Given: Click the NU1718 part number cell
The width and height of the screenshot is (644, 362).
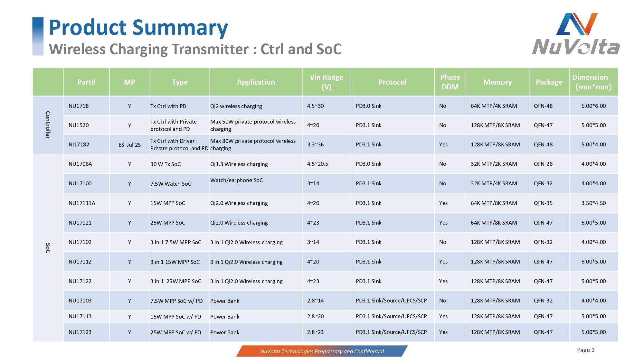Looking at the screenshot, I should click(79, 106).
